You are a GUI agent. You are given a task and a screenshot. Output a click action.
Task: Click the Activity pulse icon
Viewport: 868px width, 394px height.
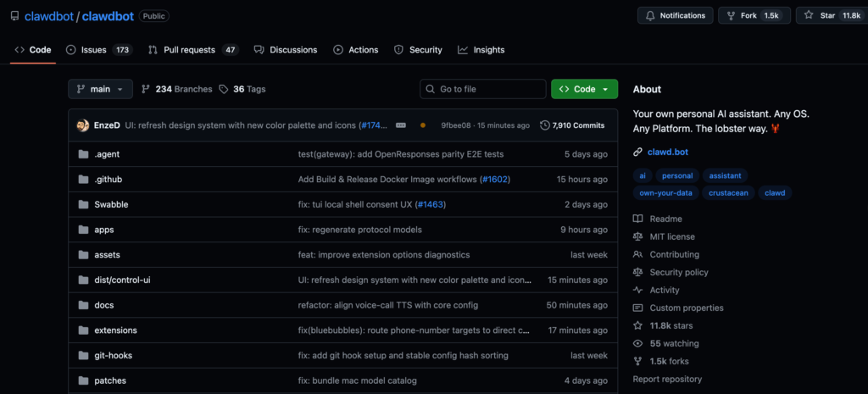click(637, 291)
